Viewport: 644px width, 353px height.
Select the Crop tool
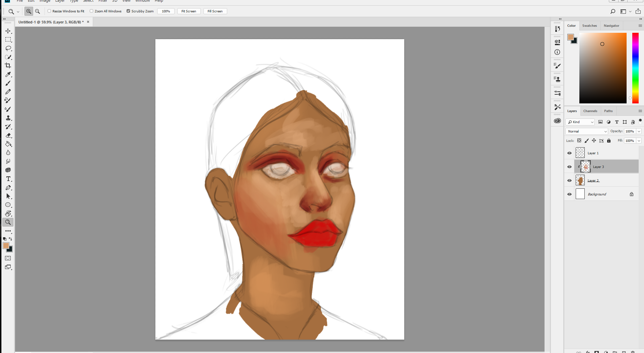click(x=8, y=66)
